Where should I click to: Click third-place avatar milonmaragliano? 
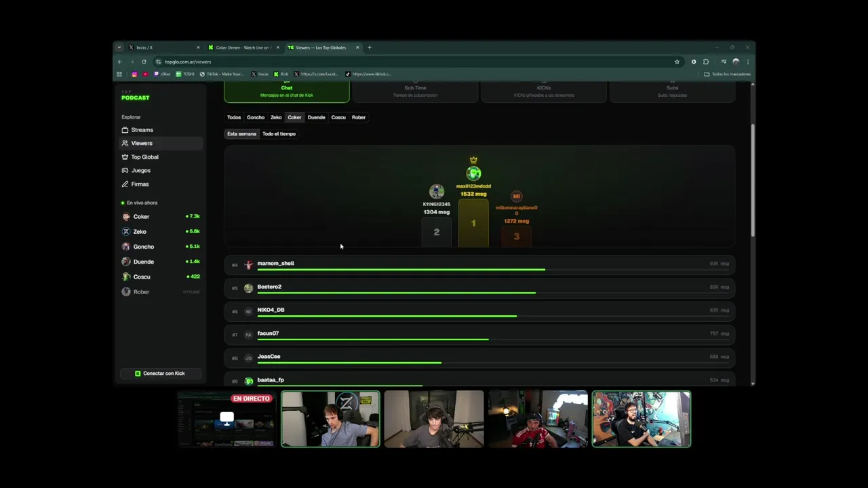[x=516, y=197]
